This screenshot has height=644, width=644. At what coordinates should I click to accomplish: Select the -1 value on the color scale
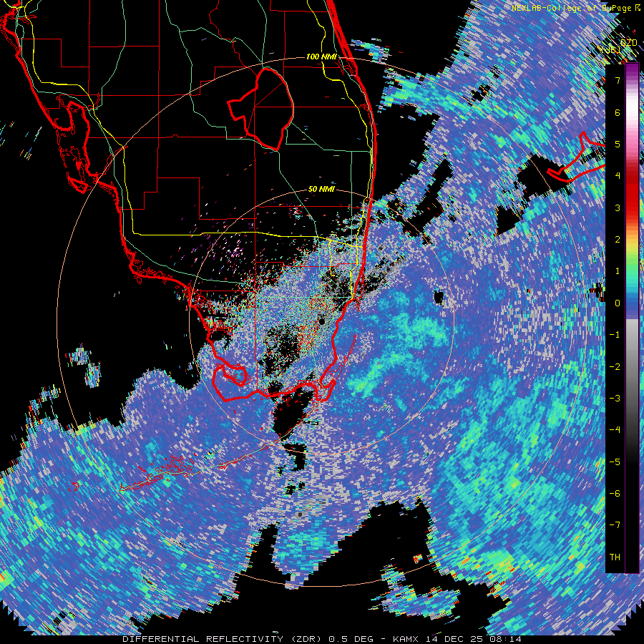(615, 335)
